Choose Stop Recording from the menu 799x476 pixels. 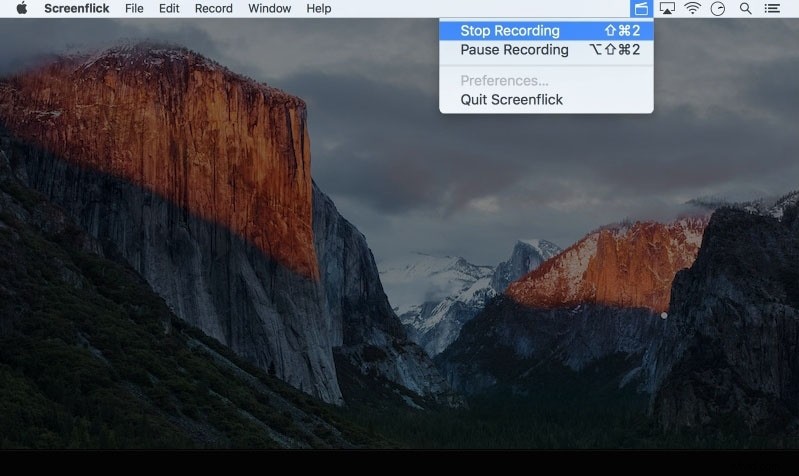546,31
